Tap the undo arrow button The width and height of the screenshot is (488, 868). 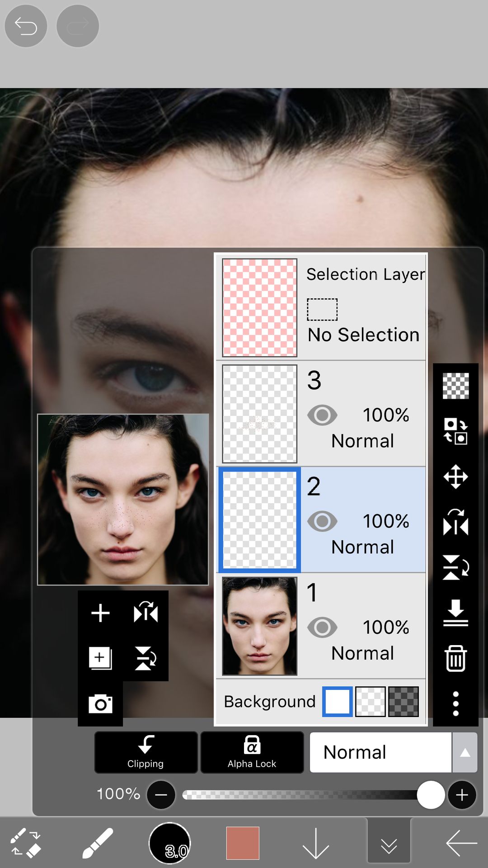pos(26,26)
